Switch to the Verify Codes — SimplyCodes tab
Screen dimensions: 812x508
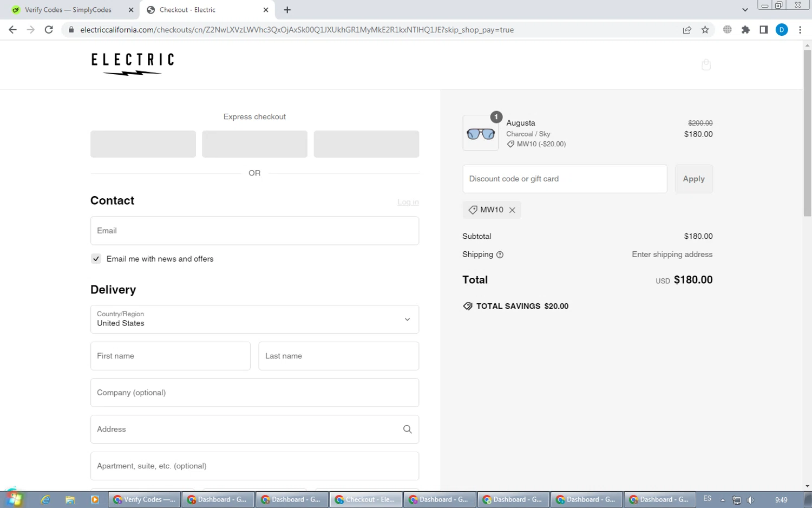click(x=69, y=10)
